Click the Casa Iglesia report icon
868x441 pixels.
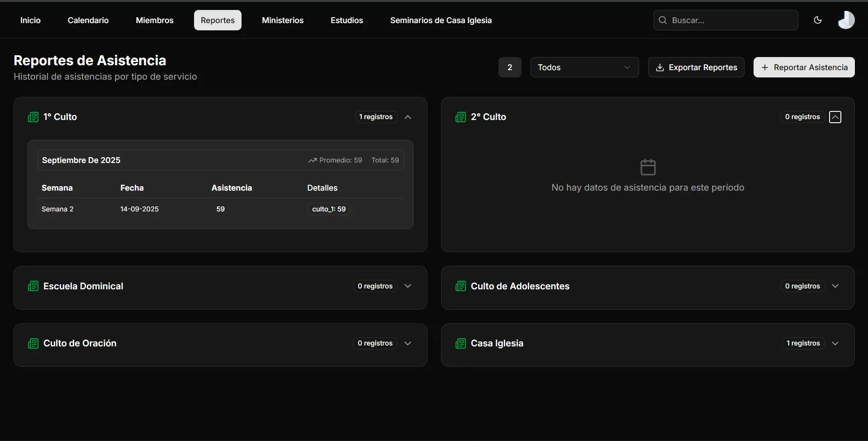pyautogui.click(x=460, y=343)
